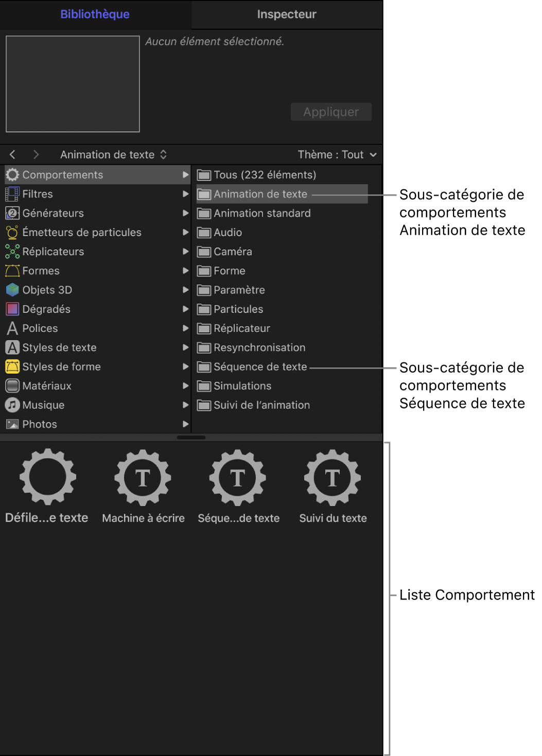Expand the Musique category arrow
542x756 pixels.
tap(185, 405)
